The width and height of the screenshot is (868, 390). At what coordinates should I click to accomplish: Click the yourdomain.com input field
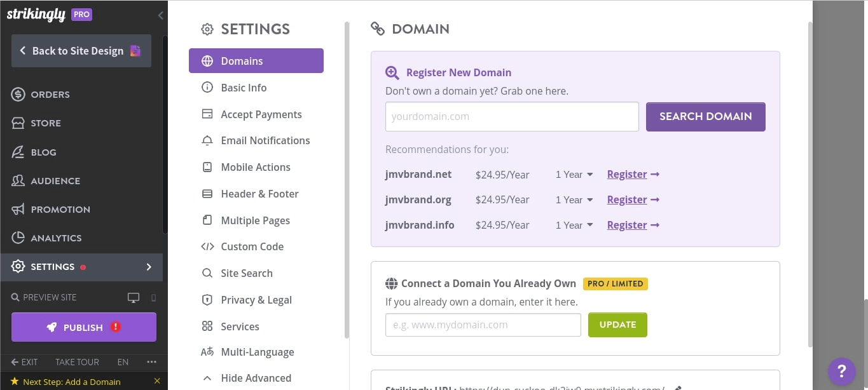coord(512,116)
